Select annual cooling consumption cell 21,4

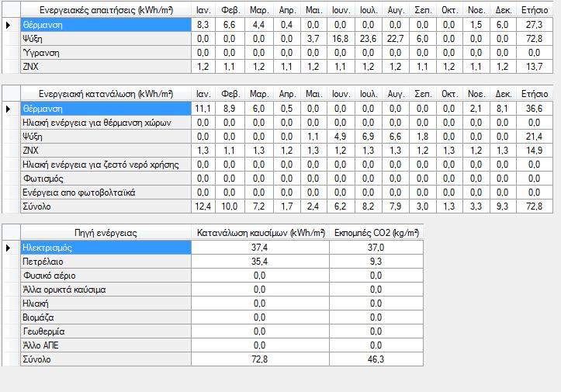click(535, 137)
